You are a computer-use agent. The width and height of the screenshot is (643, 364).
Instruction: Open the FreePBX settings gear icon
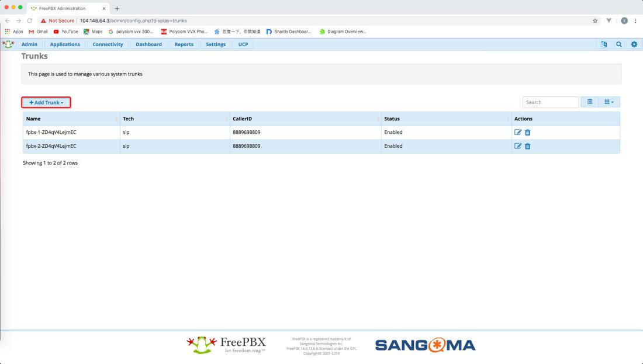pyautogui.click(x=634, y=44)
